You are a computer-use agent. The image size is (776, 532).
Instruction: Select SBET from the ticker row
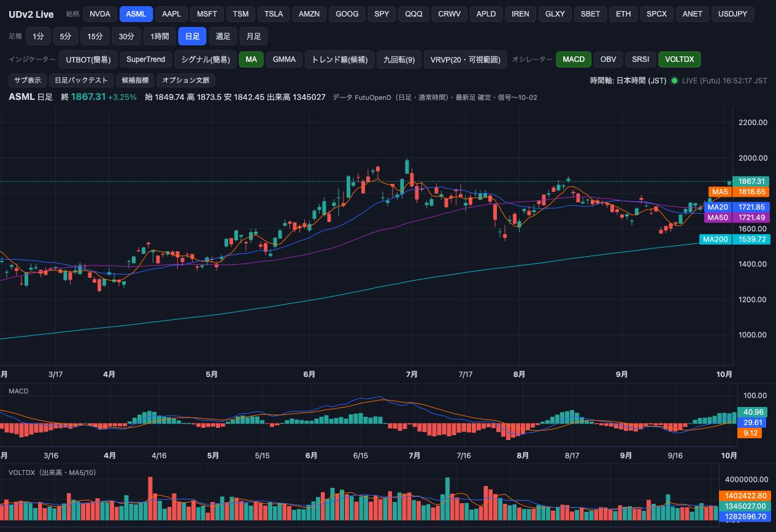point(591,14)
